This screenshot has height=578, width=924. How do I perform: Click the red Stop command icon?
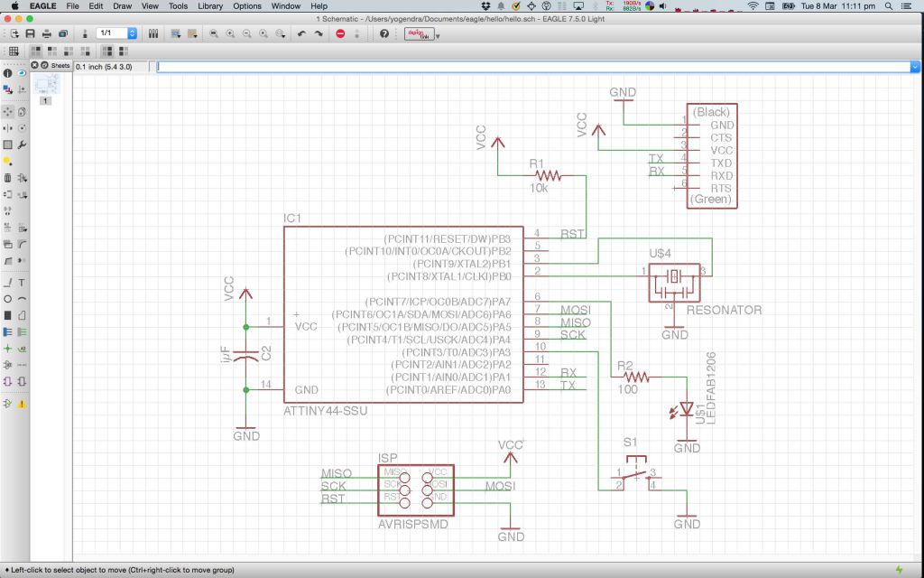[340, 33]
